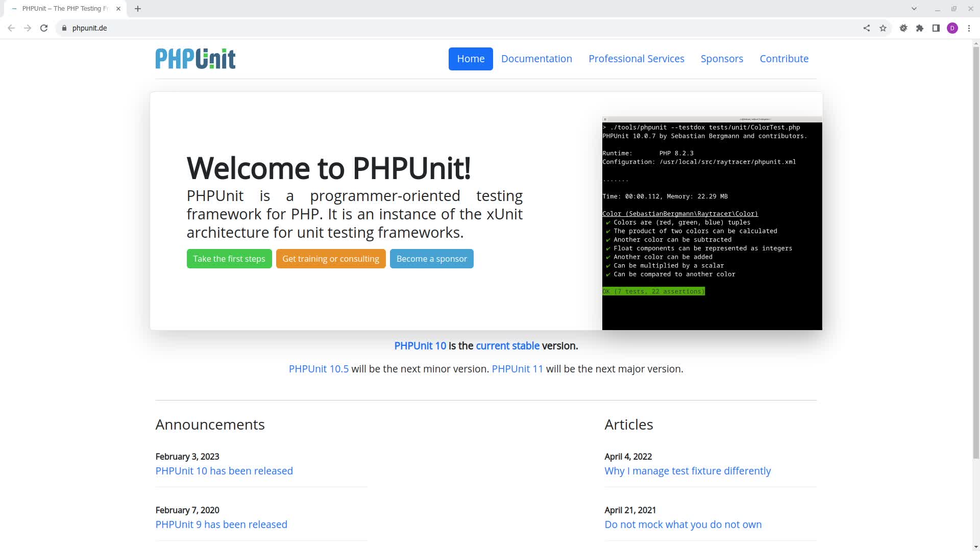The width and height of the screenshot is (980, 551).
Task: Click the new tab plus button
Action: (x=138, y=9)
